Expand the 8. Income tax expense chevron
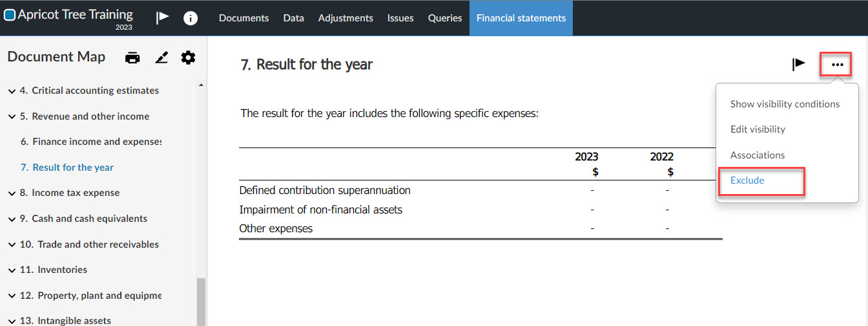This screenshot has height=326, width=868. click(12, 193)
